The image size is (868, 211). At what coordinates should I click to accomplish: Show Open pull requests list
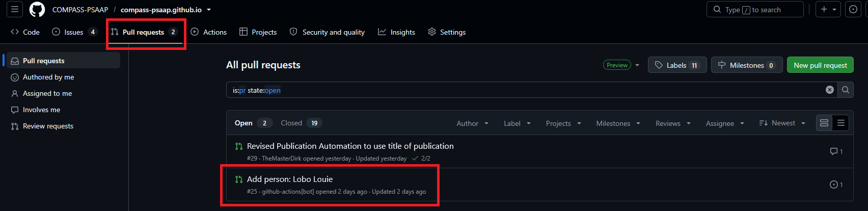[253, 123]
